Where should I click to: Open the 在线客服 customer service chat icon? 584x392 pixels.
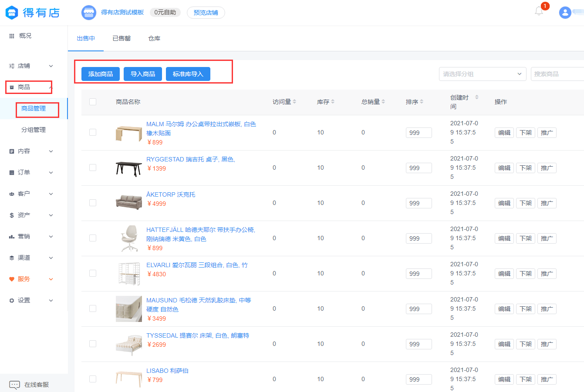point(14,385)
